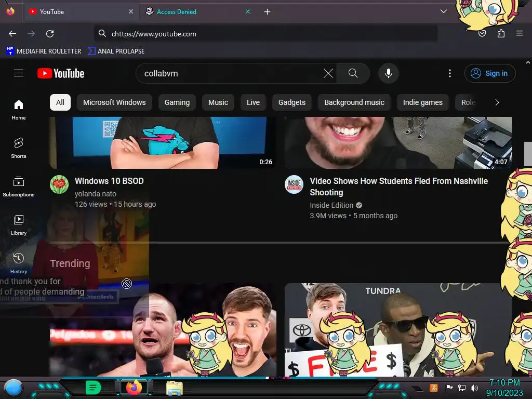Select Background music filter chip
Image resolution: width=532 pixels, height=399 pixels.
tap(354, 102)
